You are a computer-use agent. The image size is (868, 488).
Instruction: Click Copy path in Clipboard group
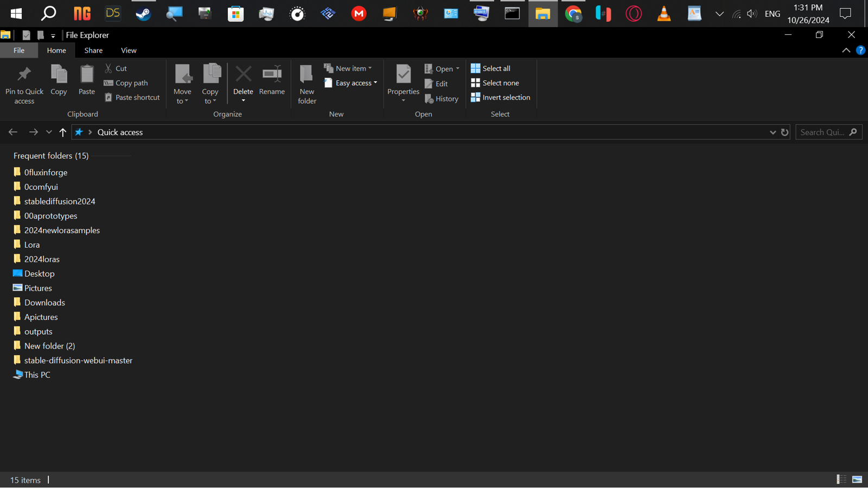(x=126, y=83)
